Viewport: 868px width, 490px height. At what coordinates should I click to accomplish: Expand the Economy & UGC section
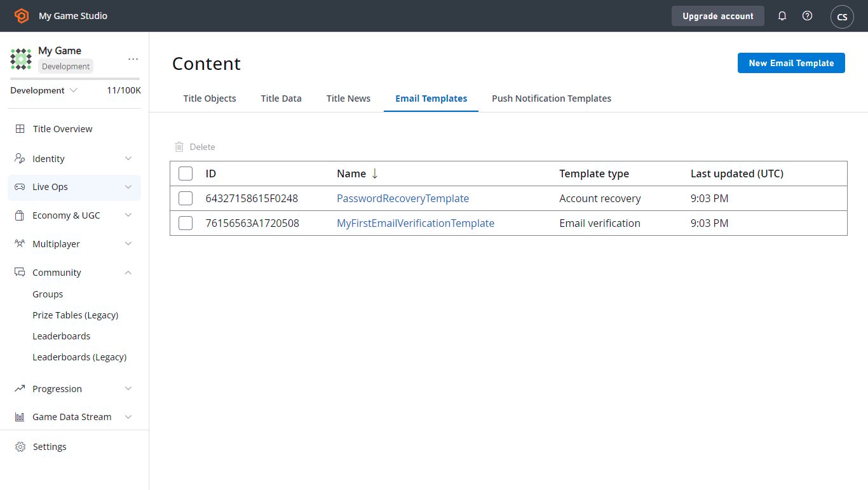[74, 215]
